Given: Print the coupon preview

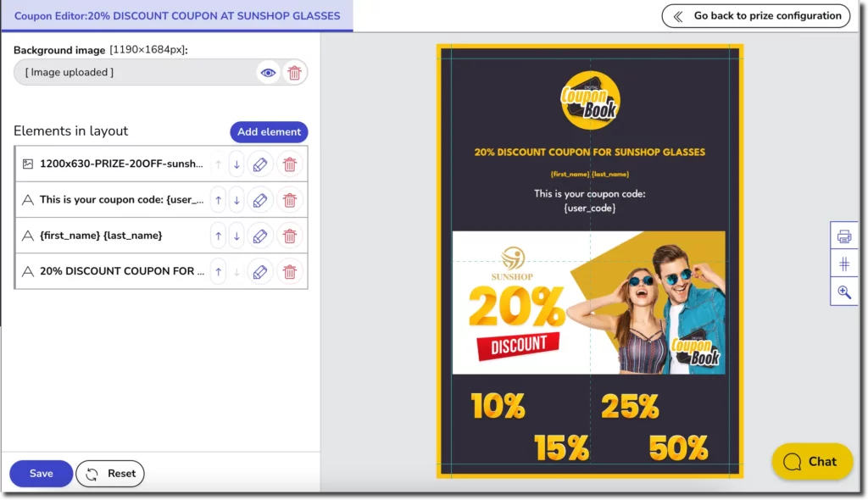Looking at the screenshot, I should coord(843,236).
